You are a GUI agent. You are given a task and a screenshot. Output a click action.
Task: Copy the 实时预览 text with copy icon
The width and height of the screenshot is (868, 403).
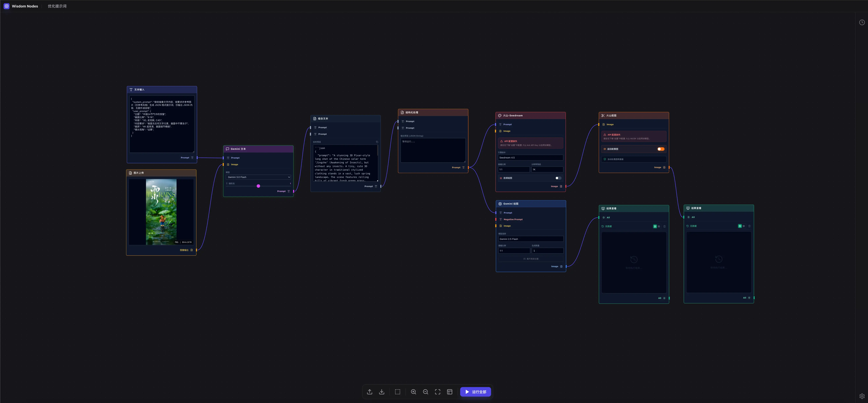point(377,142)
